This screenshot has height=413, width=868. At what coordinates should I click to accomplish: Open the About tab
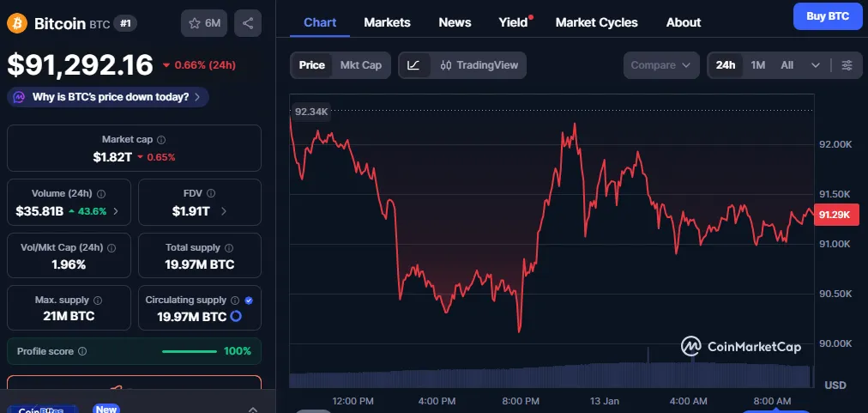(x=683, y=22)
